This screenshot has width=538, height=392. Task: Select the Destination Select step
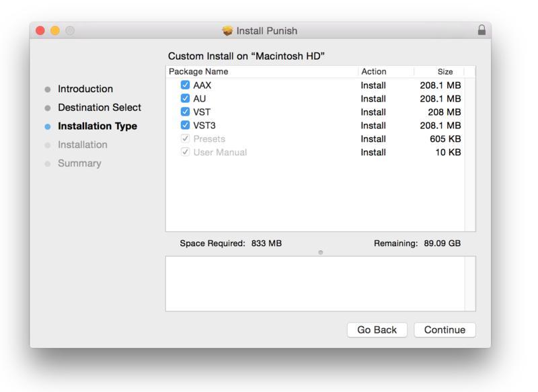coord(100,108)
